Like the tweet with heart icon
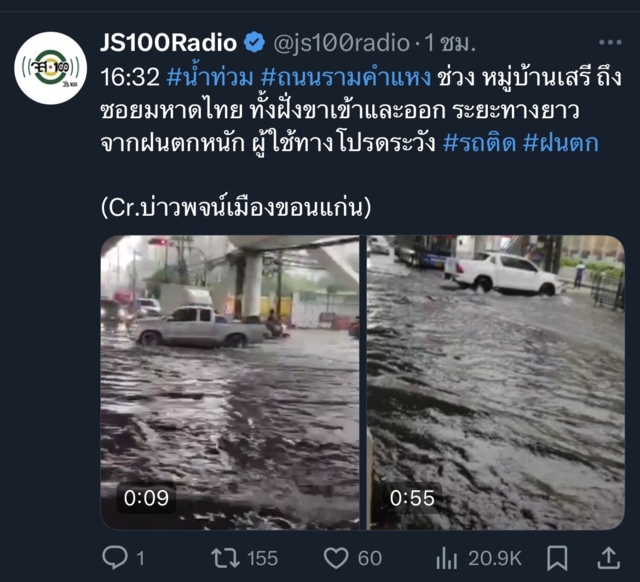 pos(336,558)
